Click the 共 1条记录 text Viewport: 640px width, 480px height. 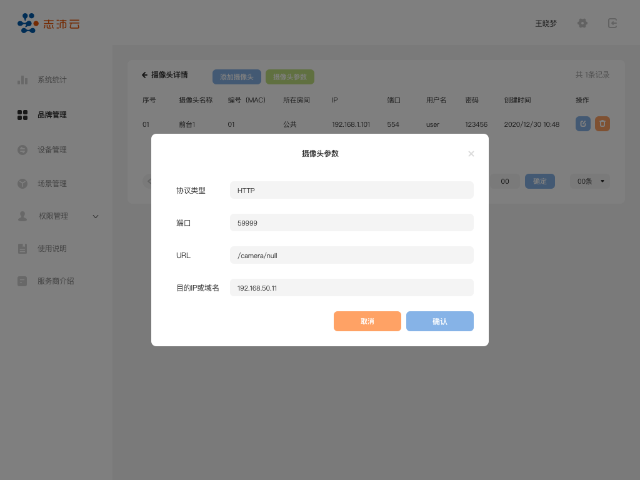[x=592, y=75]
